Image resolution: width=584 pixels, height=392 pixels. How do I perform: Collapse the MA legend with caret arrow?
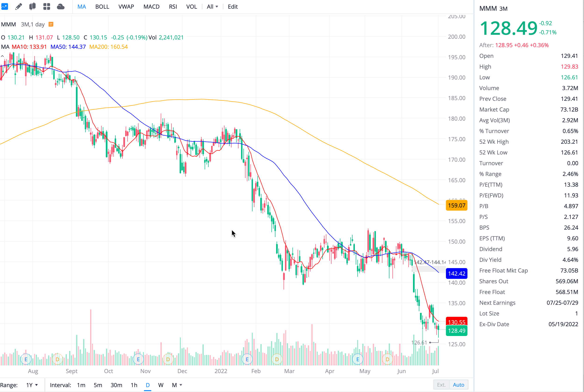tap(3, 56)
